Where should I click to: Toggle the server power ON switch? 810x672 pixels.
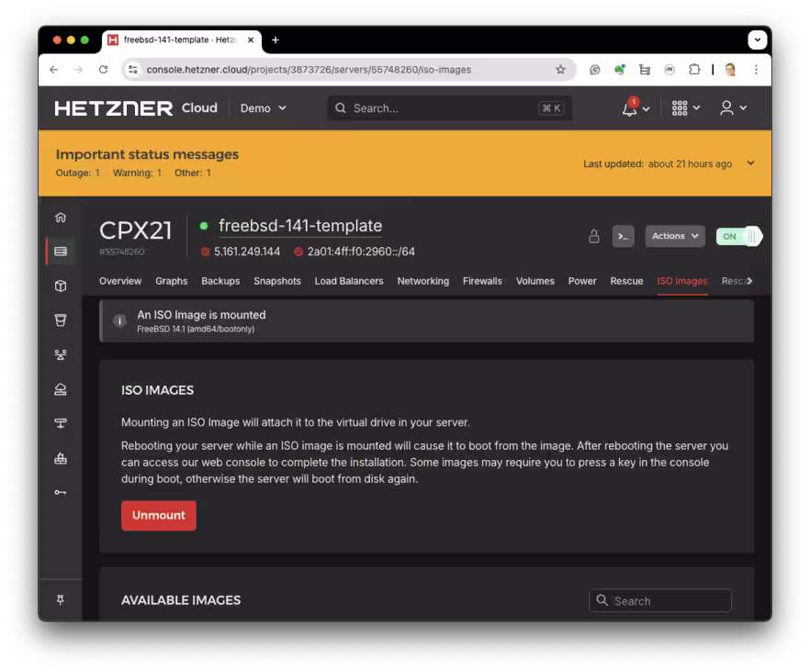point(738,237)
